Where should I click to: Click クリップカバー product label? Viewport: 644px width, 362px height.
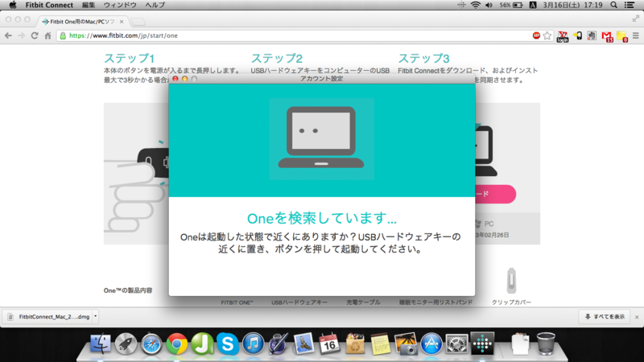[x=511, y=302]
